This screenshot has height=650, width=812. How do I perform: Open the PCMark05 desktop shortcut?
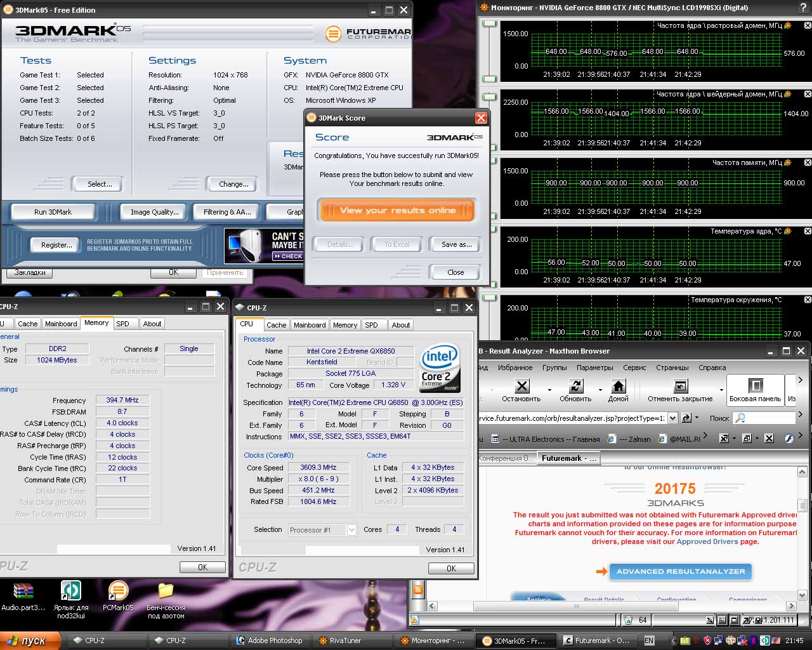tap(118, 597)
